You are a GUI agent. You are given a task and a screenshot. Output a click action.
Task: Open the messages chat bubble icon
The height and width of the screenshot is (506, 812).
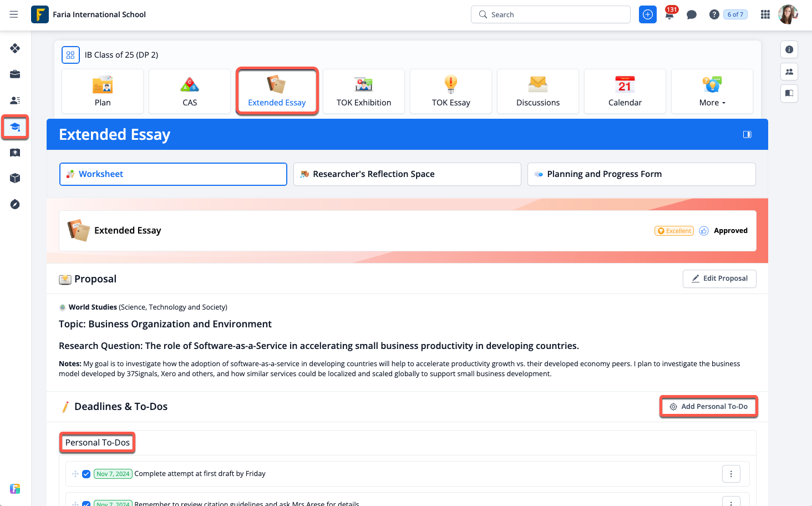[691, 15]
